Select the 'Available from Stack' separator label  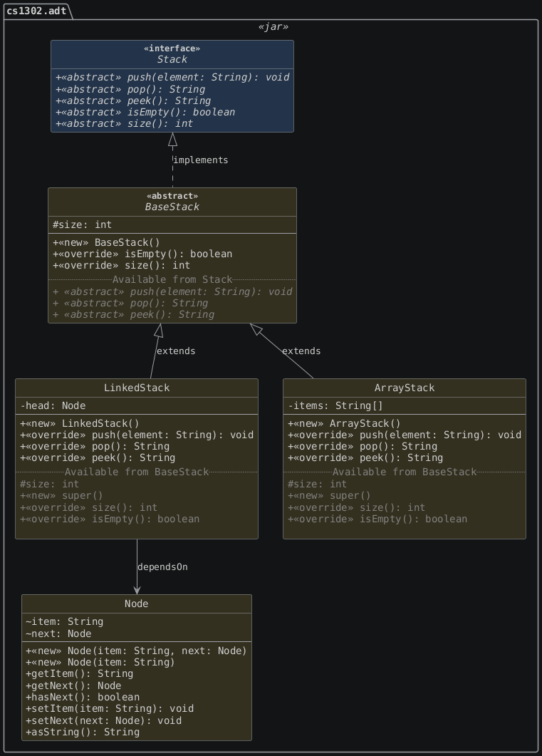(172, 279)
